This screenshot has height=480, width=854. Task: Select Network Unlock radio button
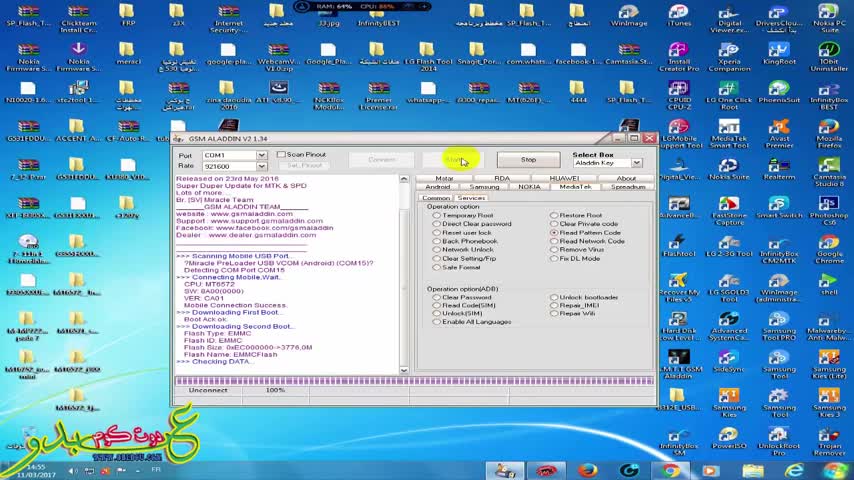coord(436,250)
